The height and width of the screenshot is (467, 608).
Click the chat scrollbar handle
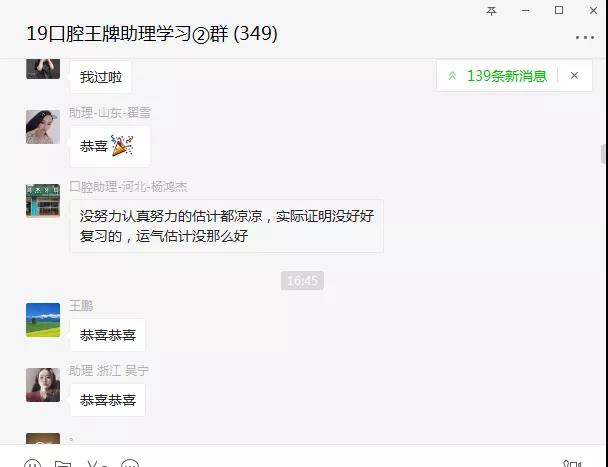(x=604, y=154)
